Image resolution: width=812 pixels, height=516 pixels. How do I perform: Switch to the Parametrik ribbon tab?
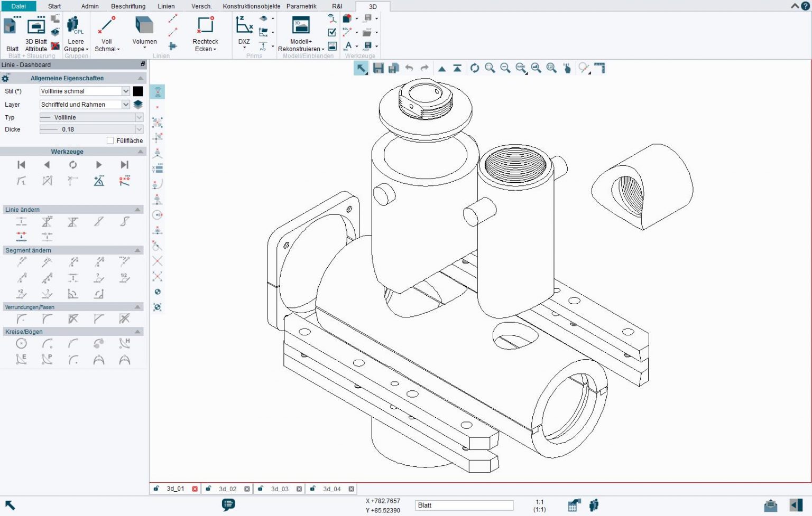coord(301,6)
